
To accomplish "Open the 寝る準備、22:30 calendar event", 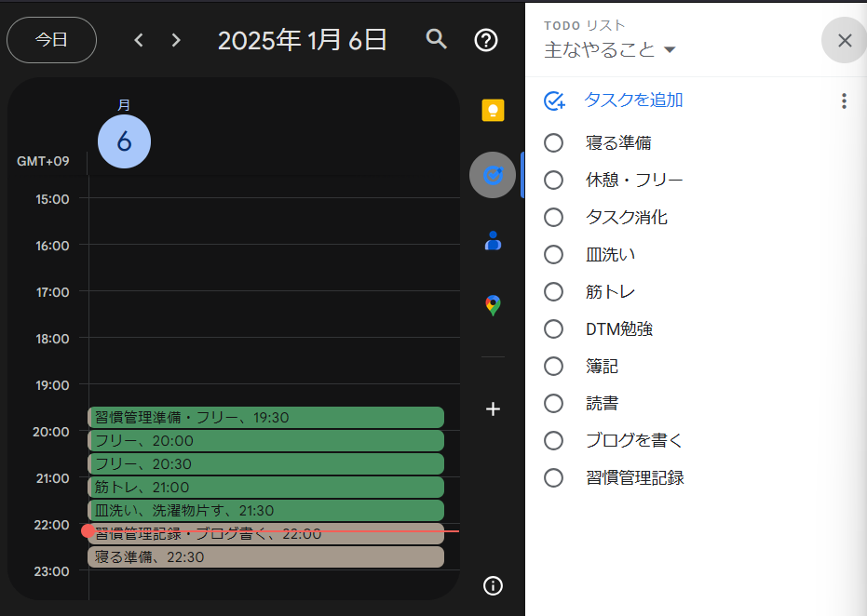I will click(x=265, y=556).
